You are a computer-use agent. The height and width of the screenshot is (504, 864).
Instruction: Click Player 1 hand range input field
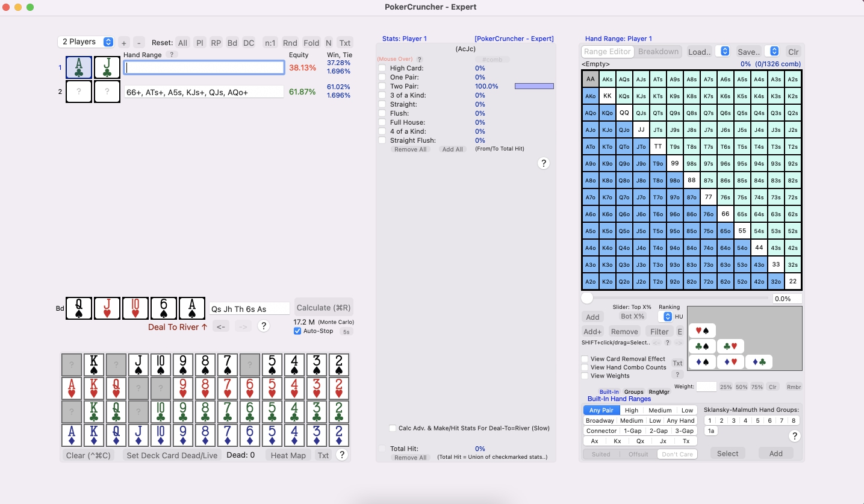pyautogui.click(x=204, y=67)
